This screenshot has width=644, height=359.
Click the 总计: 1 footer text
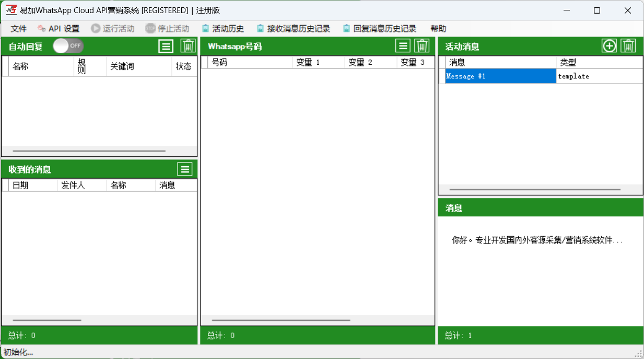[458, 335]
